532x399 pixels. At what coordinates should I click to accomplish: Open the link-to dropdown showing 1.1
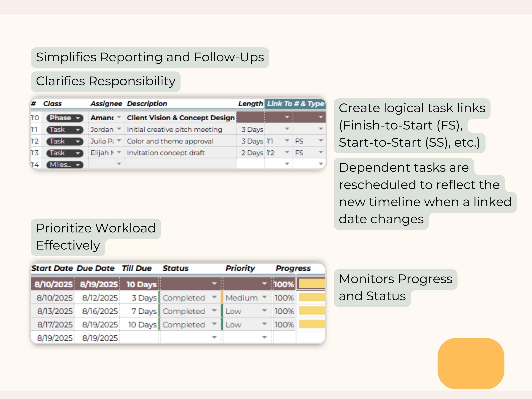(x=287, y=141)
